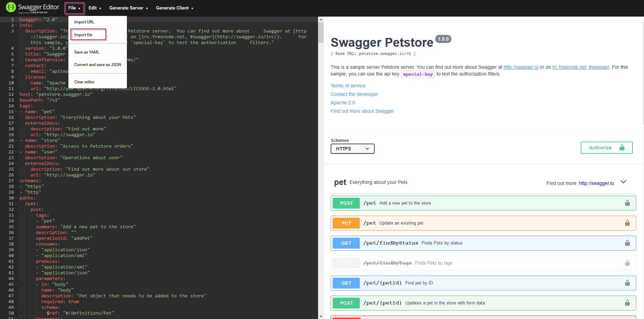644x319 pixels.
Task: Open the Edit menu
Action: tap(95, 8)
